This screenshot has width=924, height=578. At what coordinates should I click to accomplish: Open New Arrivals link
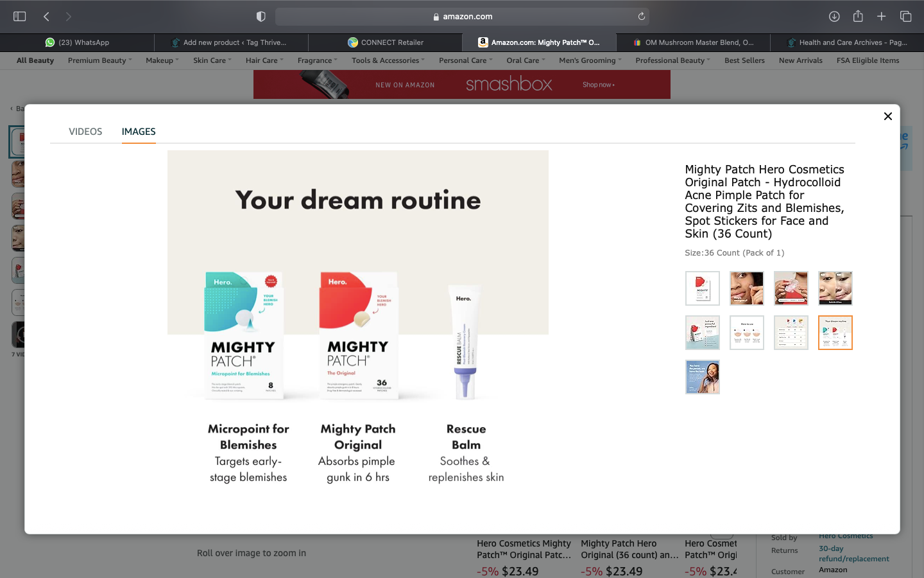point(800,60)
